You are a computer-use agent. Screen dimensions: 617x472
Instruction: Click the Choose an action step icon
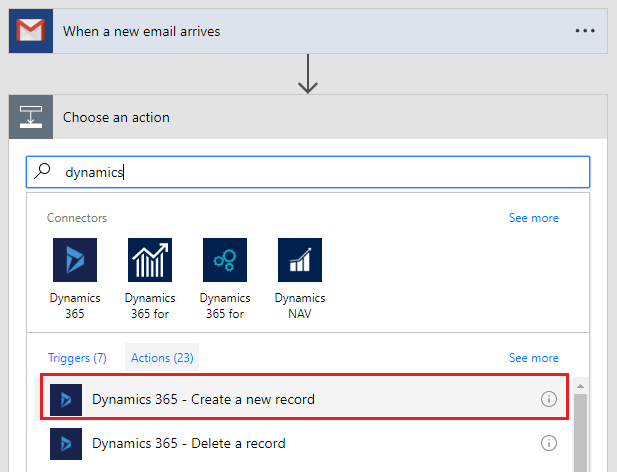coord(31,117)
